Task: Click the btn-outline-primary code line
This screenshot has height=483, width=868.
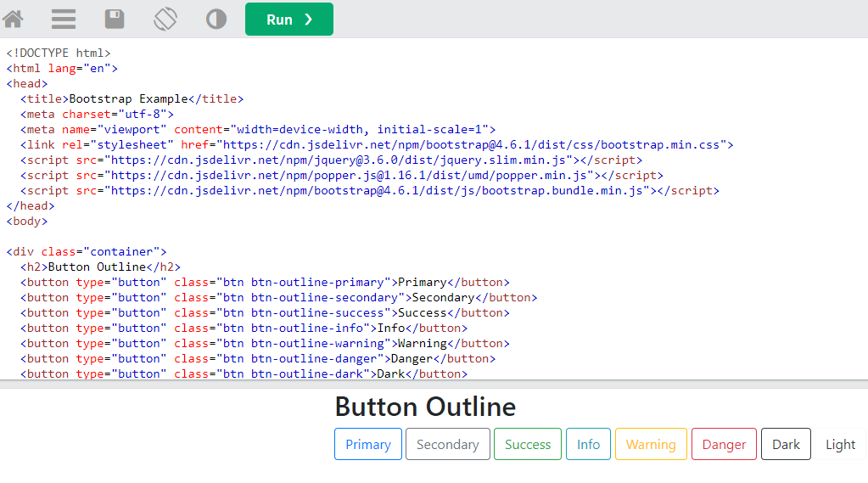Action: coord(265,283)
